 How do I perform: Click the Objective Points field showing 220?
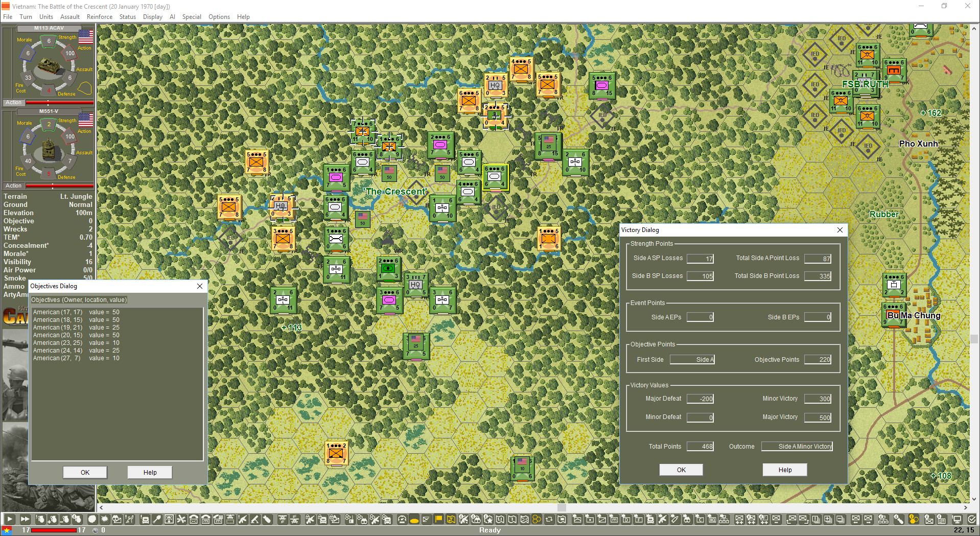[x=818, y=359]
